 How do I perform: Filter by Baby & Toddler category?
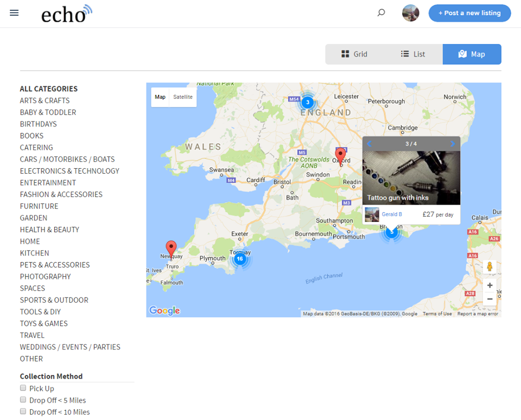coord(48,112)
